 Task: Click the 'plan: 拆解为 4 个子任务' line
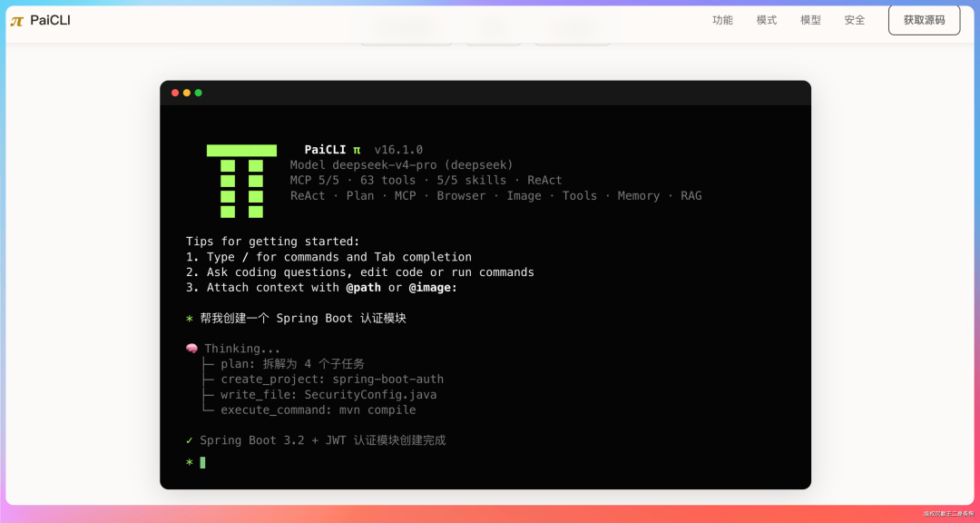click(292, 364)
